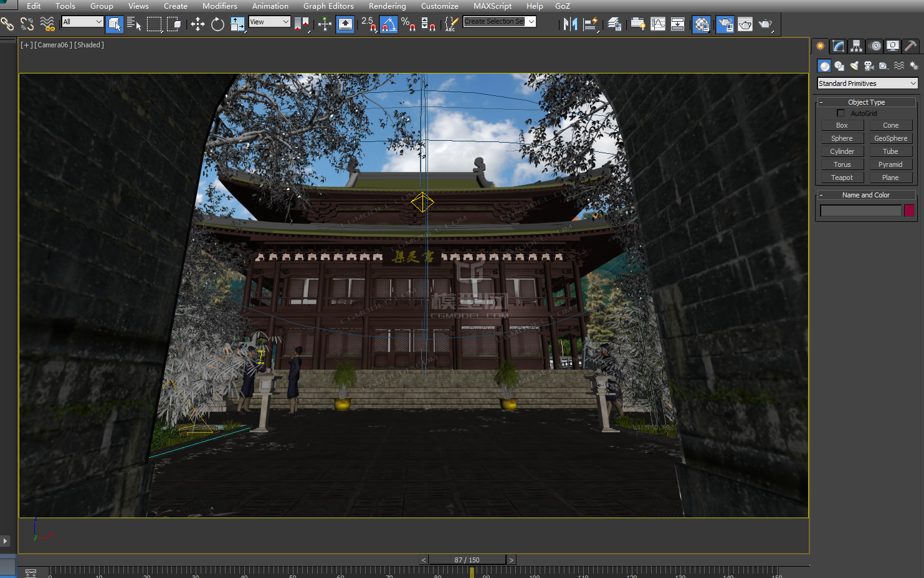This screenshot has height=578, width=924.
Task: Toggle the Angle Snap button
Action: tap(389, 24)
